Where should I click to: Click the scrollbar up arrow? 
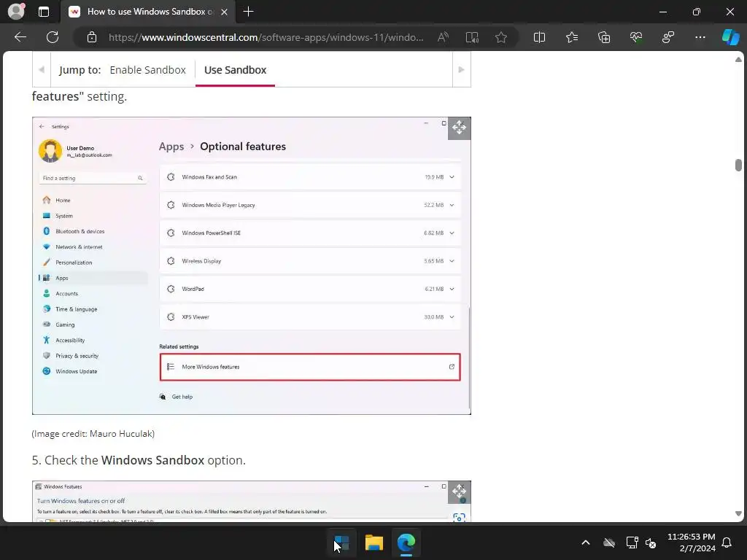738,60
